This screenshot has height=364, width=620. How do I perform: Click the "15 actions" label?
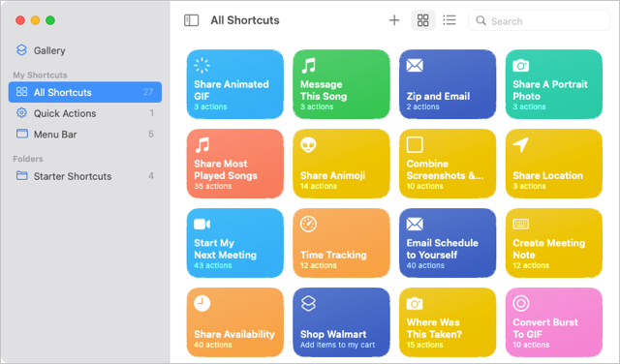coord(424,345)
